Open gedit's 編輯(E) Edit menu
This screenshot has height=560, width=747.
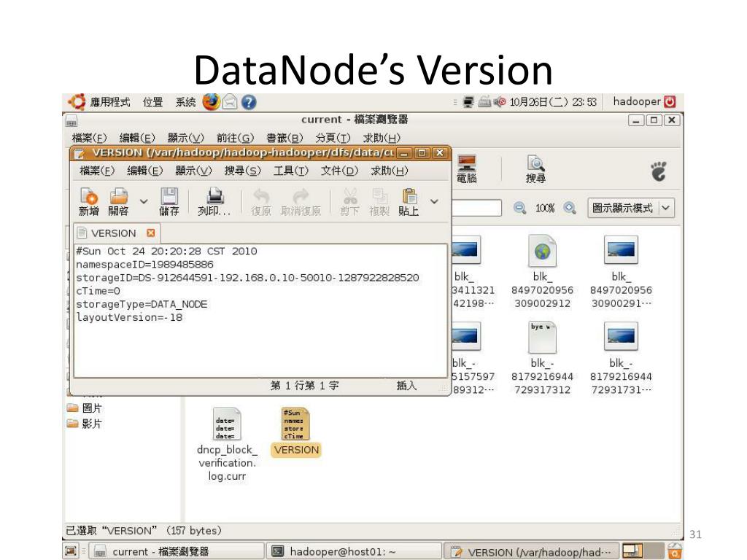pyautogui.click(x=145, y=171)
